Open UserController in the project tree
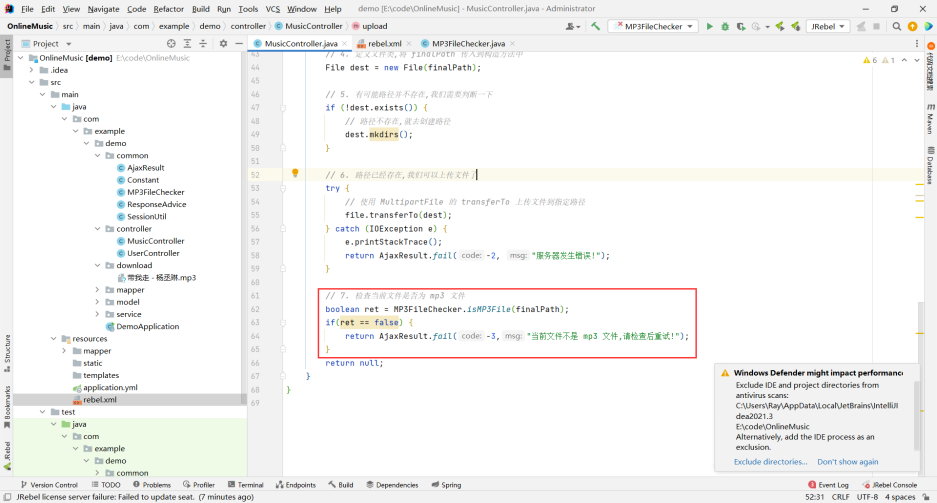This screenshot has width=937, height=503. point(153,253)
